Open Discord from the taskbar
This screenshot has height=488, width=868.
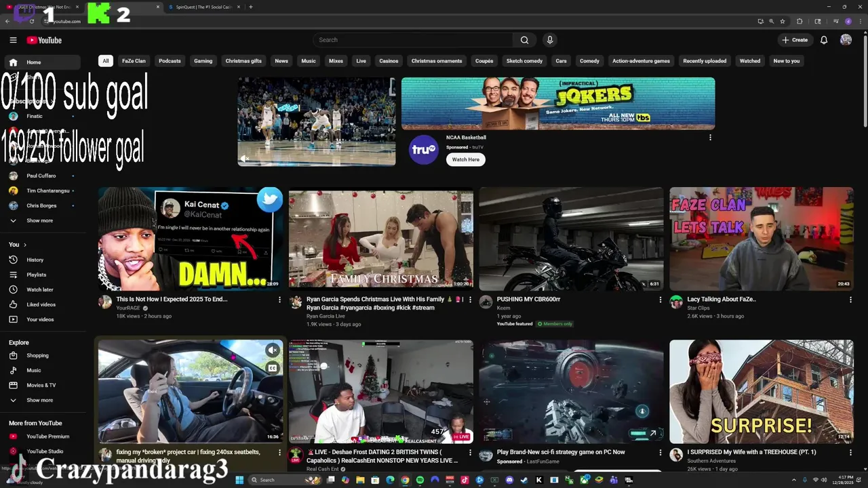509,480
